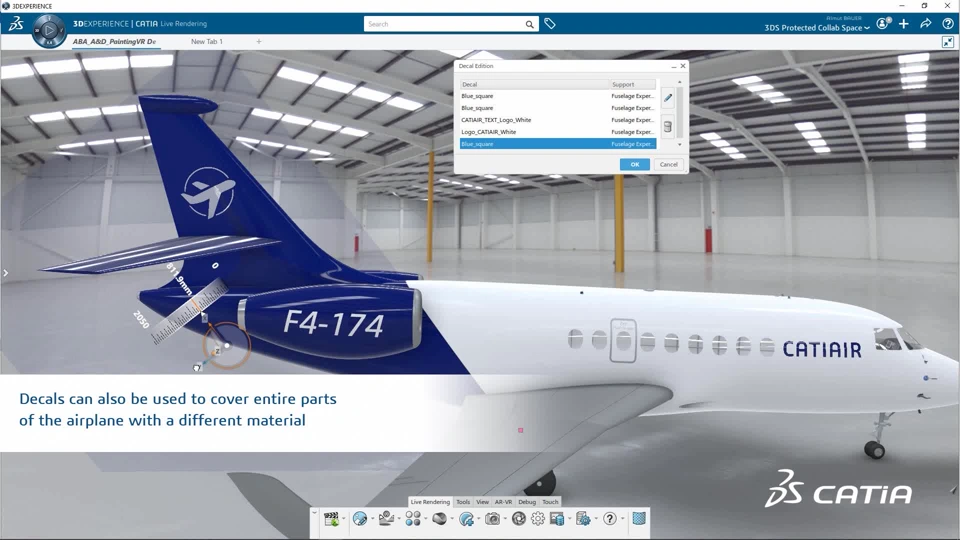Click Cancel in Decal Edition dialog
Screen dimensions: 960x540
[669, 164]
